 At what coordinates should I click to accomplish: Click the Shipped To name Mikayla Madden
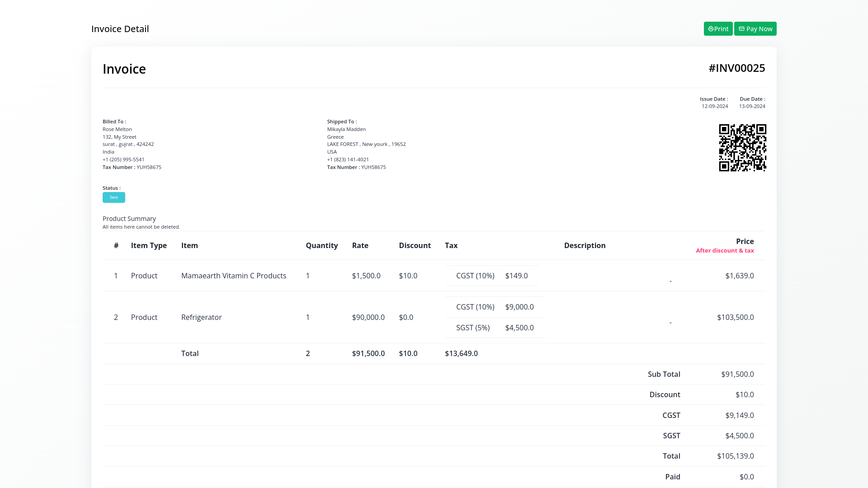(346, 129)
